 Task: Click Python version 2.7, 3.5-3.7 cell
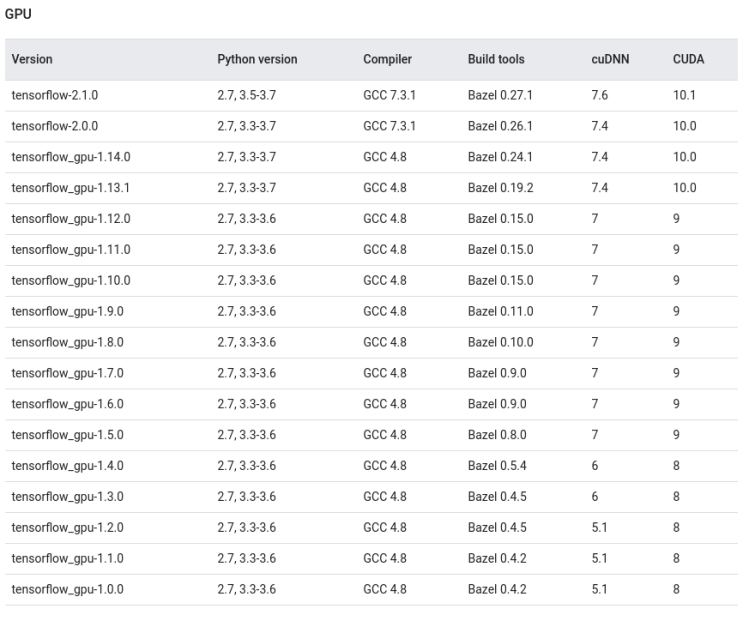(x=246, y=95)
